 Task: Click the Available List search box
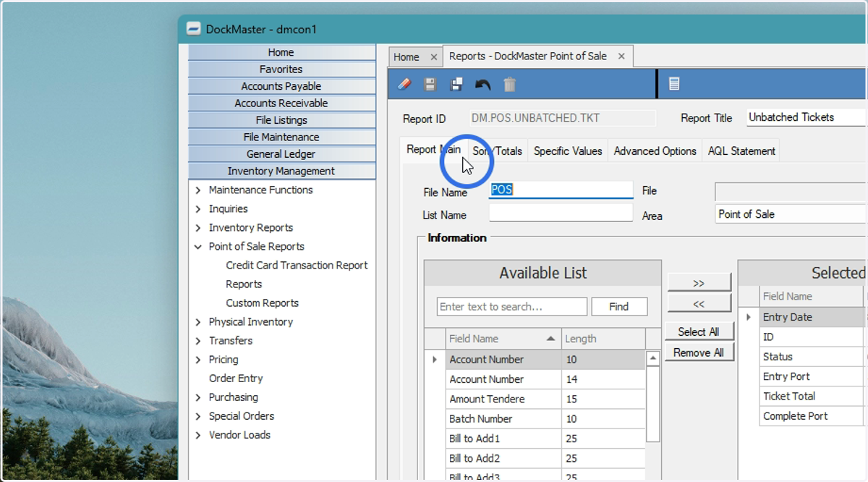pyautogui.click(x=512, y=307)
